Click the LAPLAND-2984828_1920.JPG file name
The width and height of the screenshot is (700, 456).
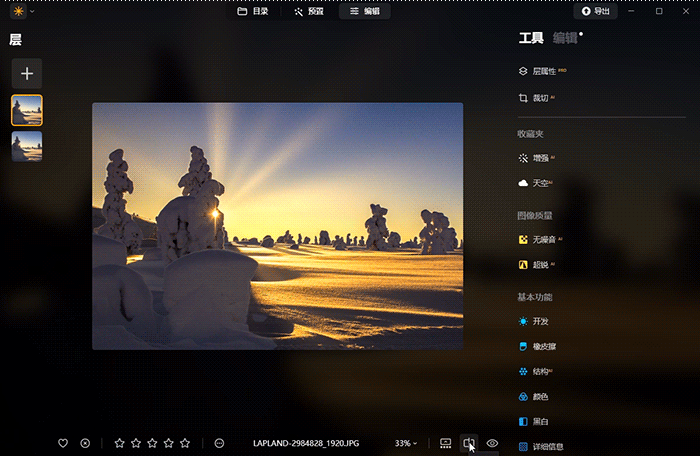(306, 443)
